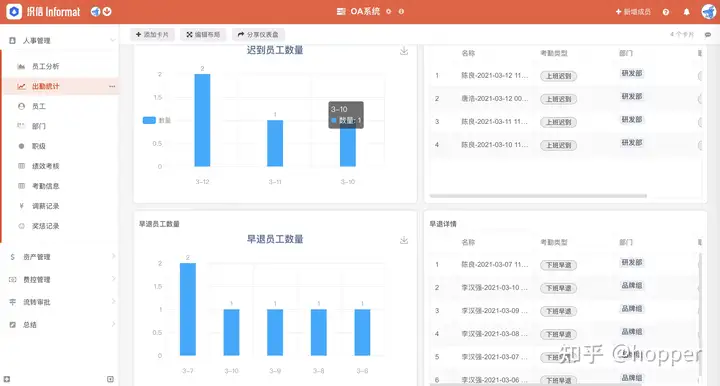
Task: Click the late-arrivals table horizontal scrollbar
Action: (x=538, y=196)
